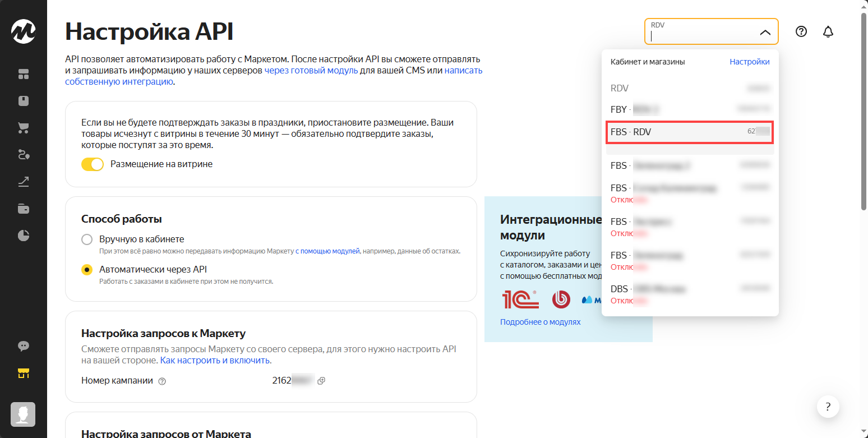
Task: Open the analytics pie chart icon
Action: point(24,236)
